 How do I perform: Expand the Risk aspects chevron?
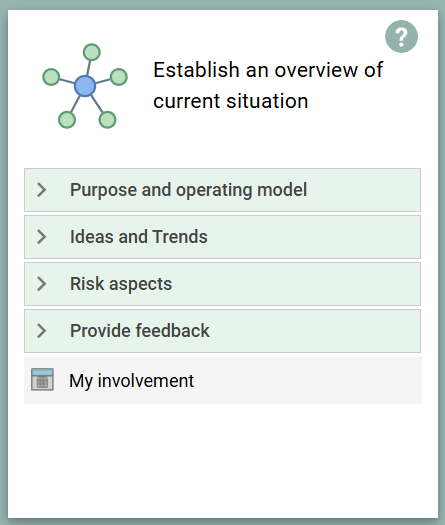click(42, 284)
